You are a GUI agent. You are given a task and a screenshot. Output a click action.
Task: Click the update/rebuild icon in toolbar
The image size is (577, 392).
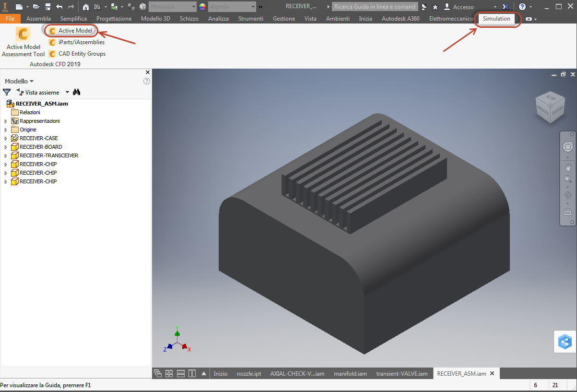click(97, 7)
